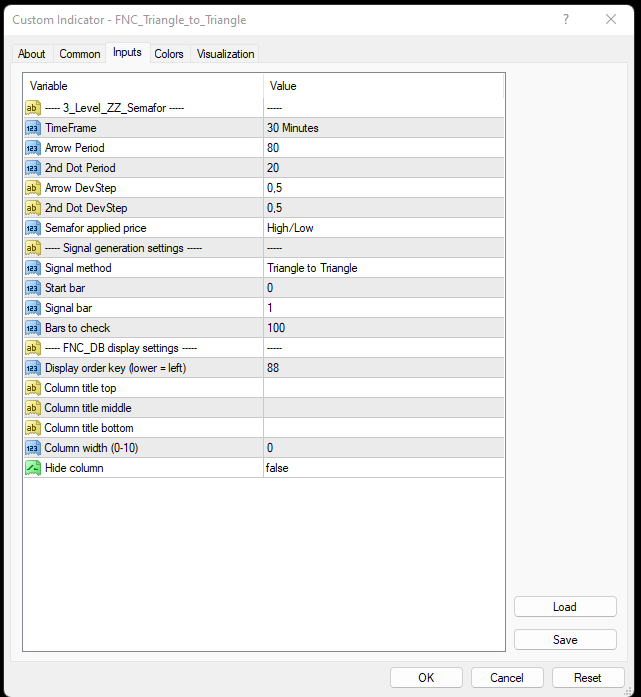Select the 'Hide column' variable name
Image resolution: width=641 pixels, height=697 pixels.
pyautogui.click(x=74, y=468)
